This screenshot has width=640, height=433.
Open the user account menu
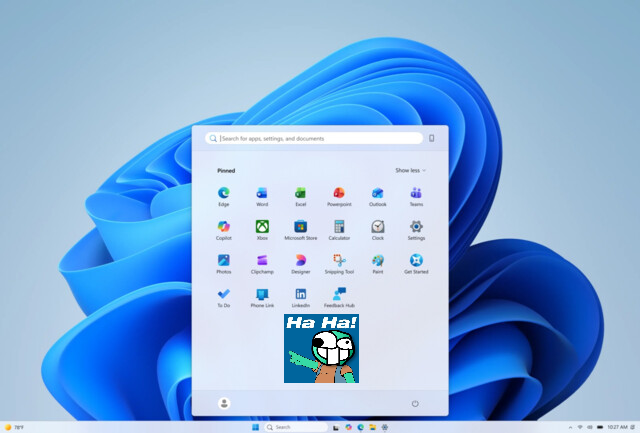point(224,403)
